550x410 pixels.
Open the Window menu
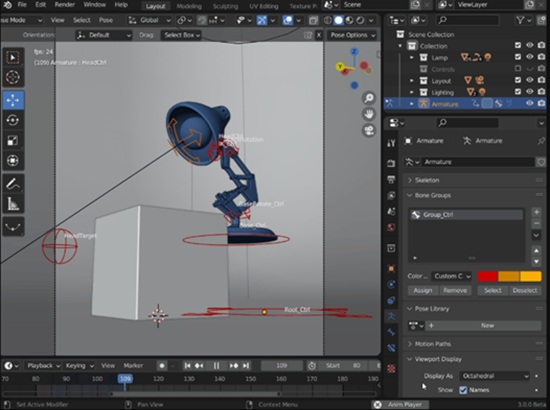click(x=95, y=5)
